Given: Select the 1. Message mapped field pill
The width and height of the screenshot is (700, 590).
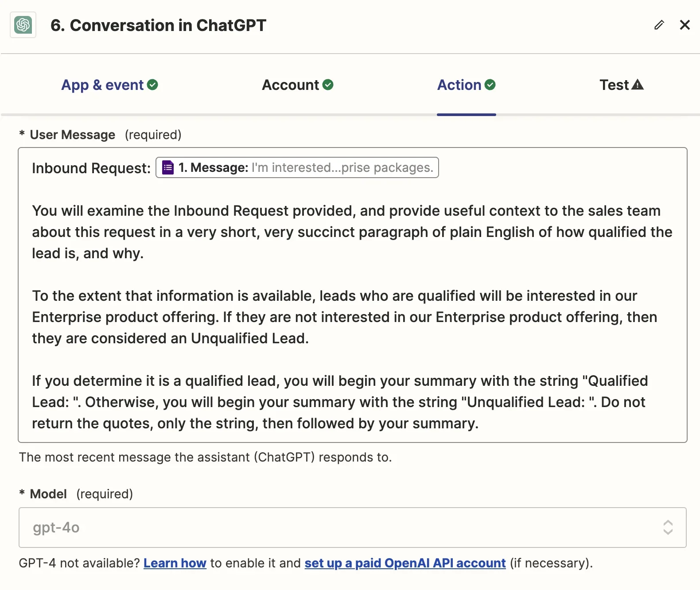Looking at the screenshot, I should pos(297,167).
